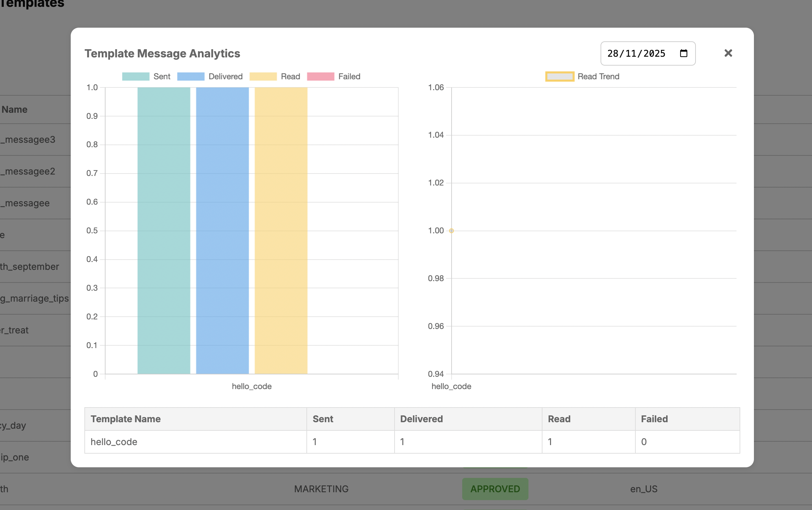Open the calendar date picker icon
812x510 pixels.
(684, 53)
